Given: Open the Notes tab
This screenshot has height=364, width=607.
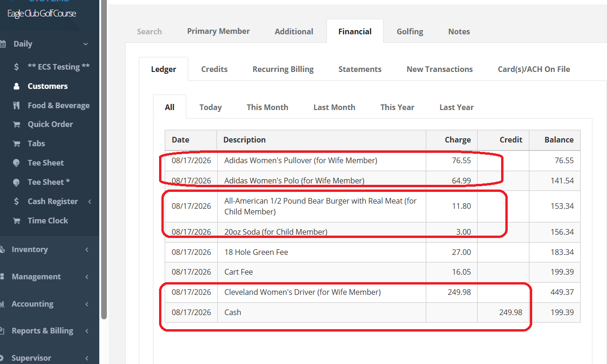Looking at the screenshot, I should (x=459, y=32).
